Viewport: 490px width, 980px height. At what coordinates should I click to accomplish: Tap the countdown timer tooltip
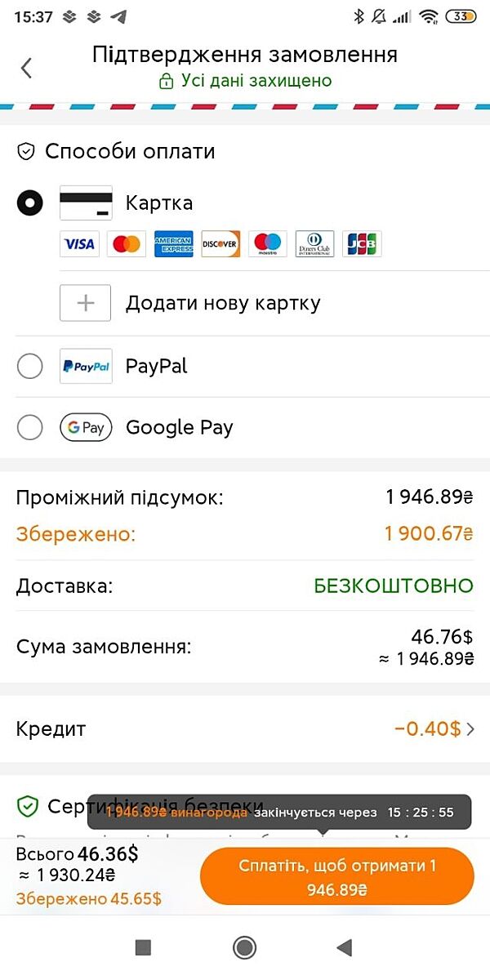(279, 813)
